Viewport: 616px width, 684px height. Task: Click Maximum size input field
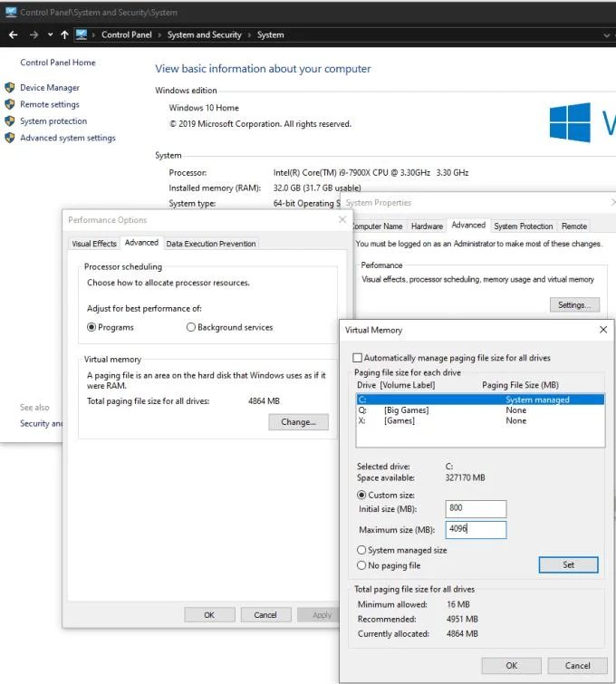[x=476, y=530]
